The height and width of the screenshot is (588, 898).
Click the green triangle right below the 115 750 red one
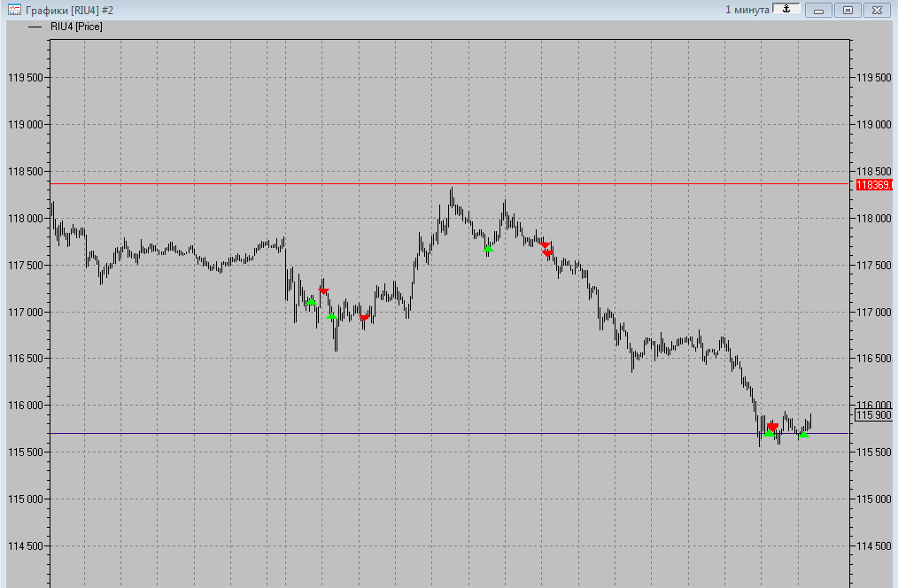[769, 433]
